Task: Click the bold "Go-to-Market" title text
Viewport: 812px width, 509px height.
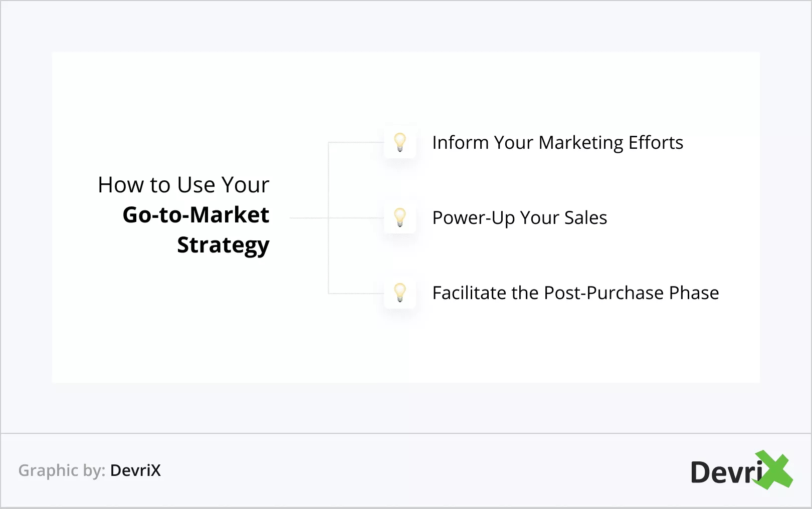Action: pyautogui.click(x=196, y=215)
